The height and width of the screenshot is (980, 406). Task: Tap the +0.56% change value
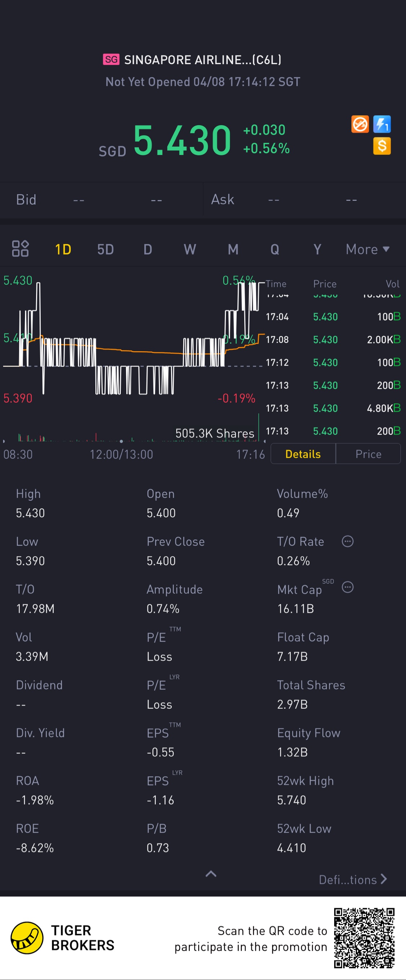pyautogui.click(x=266, y=148)
